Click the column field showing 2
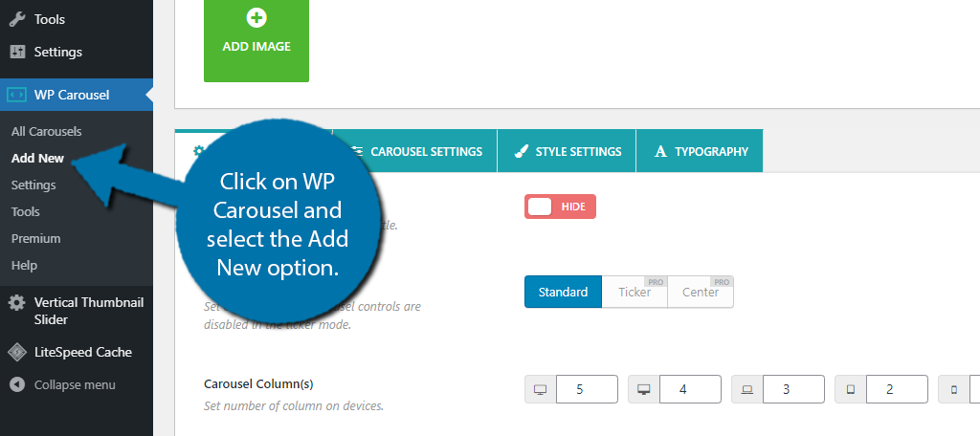This screenshot has width=980, height=436. point(897,390)
